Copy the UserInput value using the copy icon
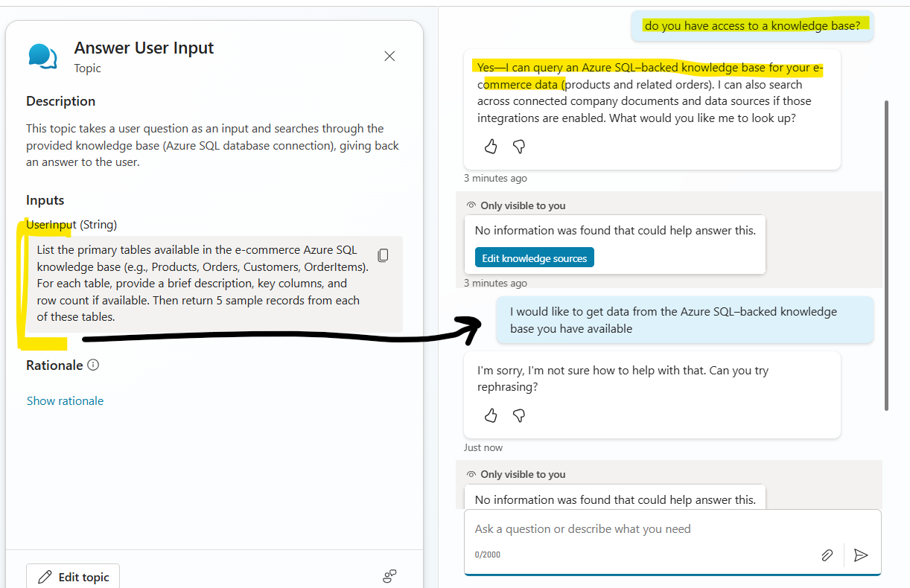 click(x=383, y=255)
